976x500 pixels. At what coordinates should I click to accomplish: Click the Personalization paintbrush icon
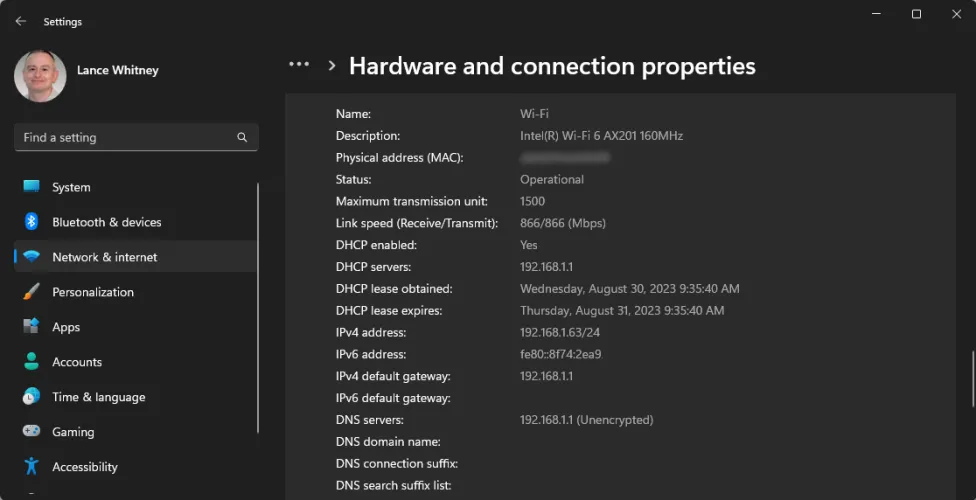[32, 292]
